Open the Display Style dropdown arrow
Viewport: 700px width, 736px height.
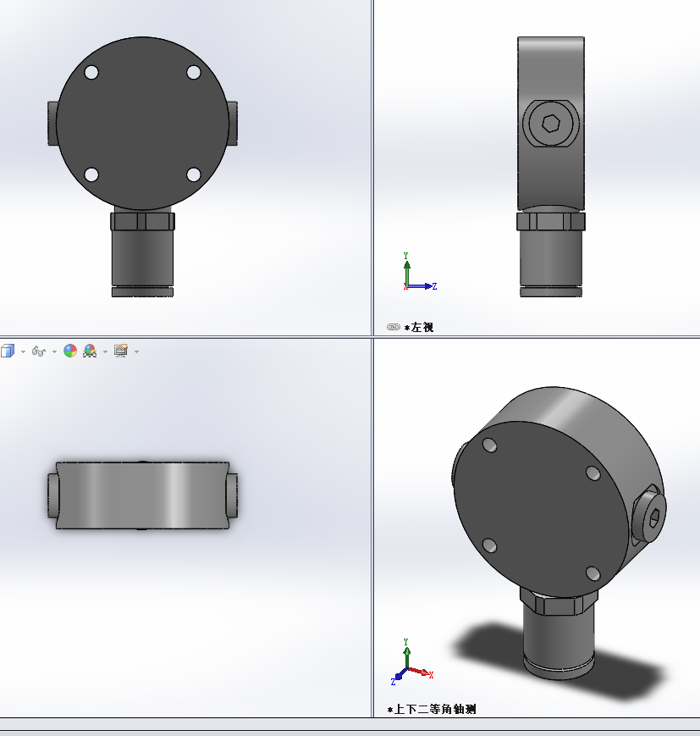tap(23, 351)
